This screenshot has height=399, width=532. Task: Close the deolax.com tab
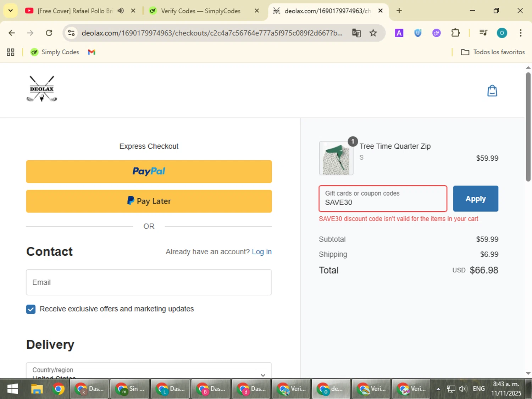(x=380, y=11)
